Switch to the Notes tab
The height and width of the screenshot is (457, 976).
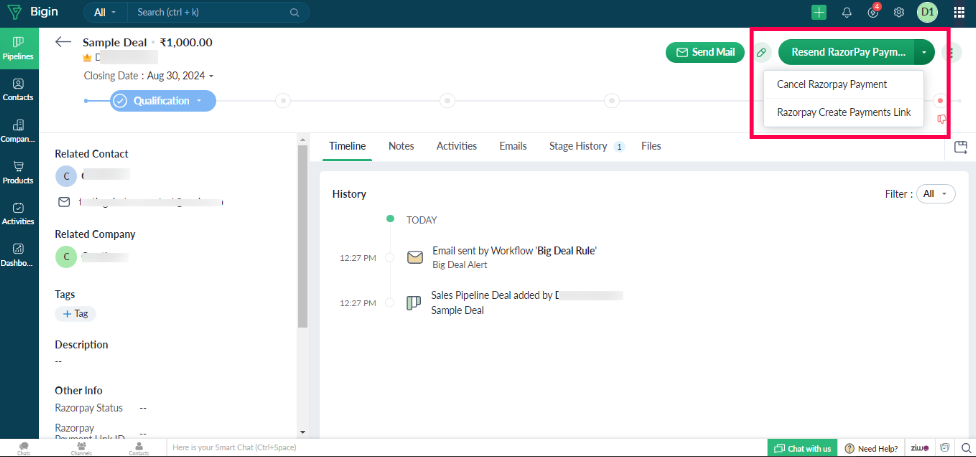[401, 146]
